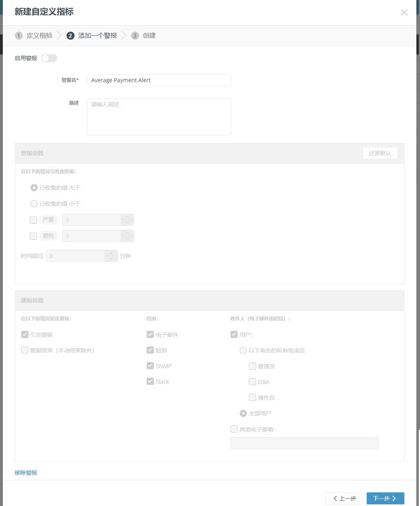Focus the 描述 text area
The height and width of the screenshot is (506, 420).
[x=159, y=117]
